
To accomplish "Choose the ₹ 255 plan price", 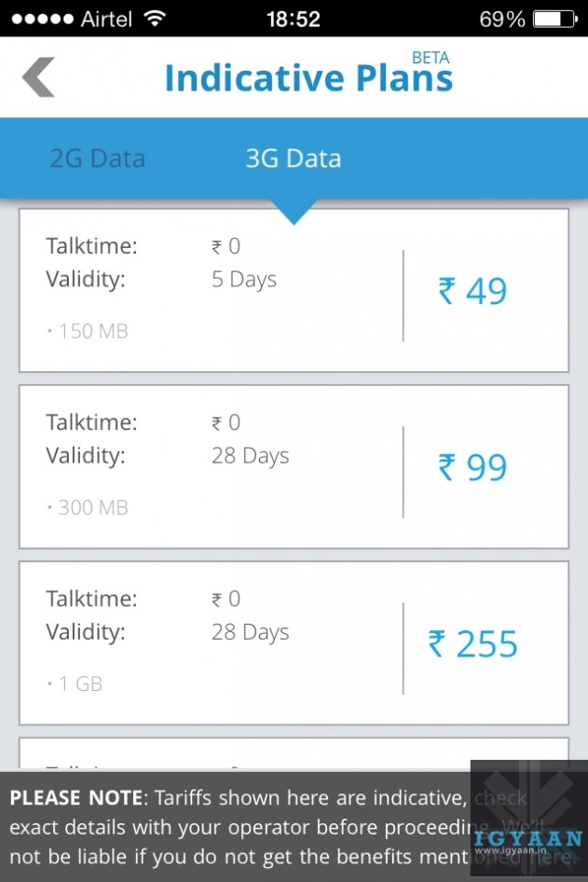I will (472, 644).
